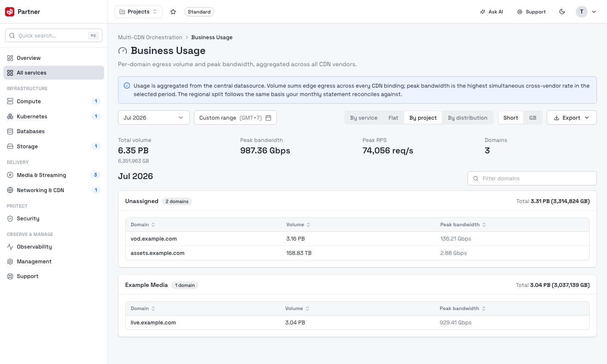Sort Unassigned table by Domain

pos(143,225)
